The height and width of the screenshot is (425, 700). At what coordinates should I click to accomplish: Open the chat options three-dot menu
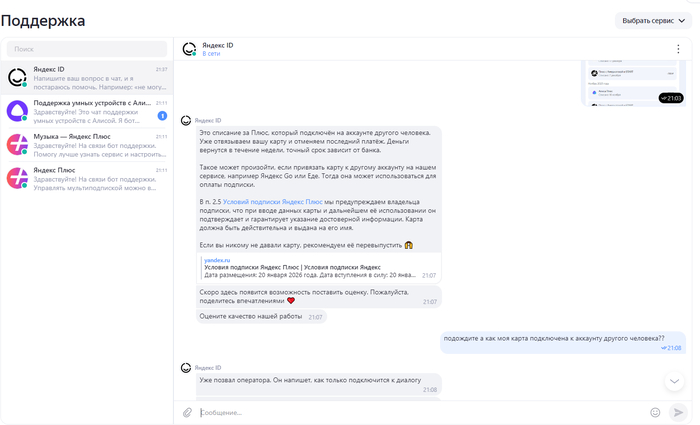pyautogui.click(x=679, y=48)
